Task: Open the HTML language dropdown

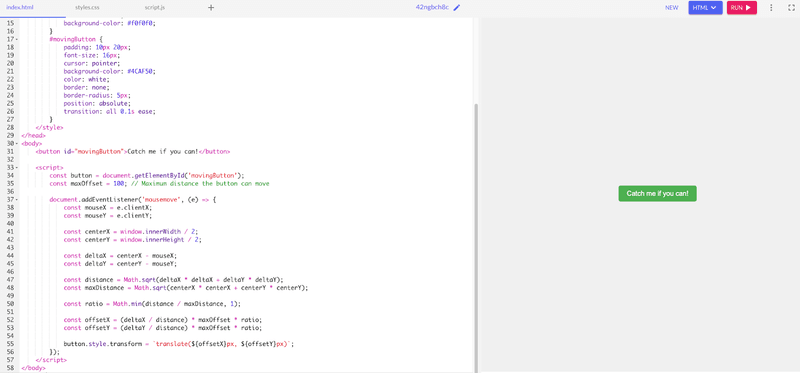Action: 705,8
